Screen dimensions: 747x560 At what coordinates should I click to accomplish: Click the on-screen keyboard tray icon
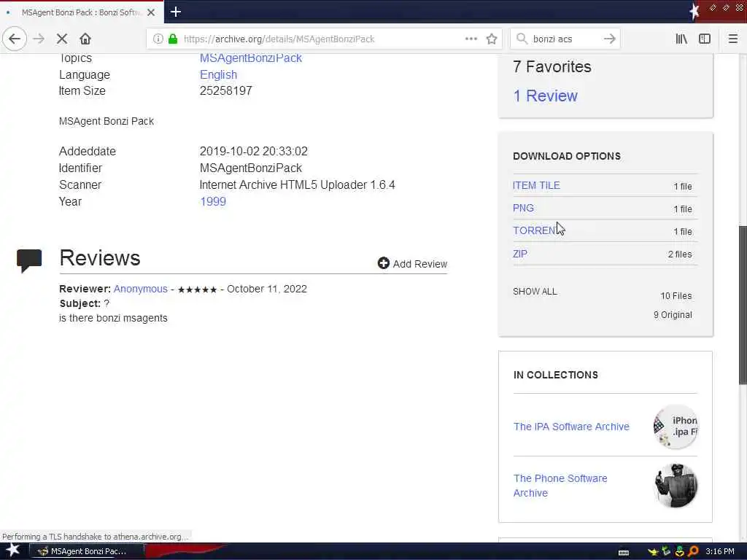click(x=624, y=552)
